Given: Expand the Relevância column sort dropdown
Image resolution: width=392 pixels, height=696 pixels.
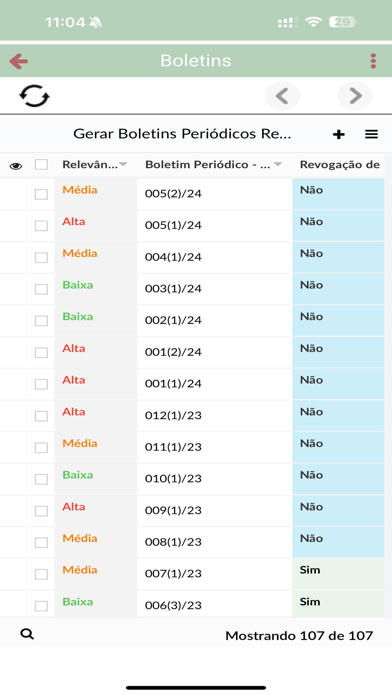Looking at the screenshot, I should tap(123, 165).
